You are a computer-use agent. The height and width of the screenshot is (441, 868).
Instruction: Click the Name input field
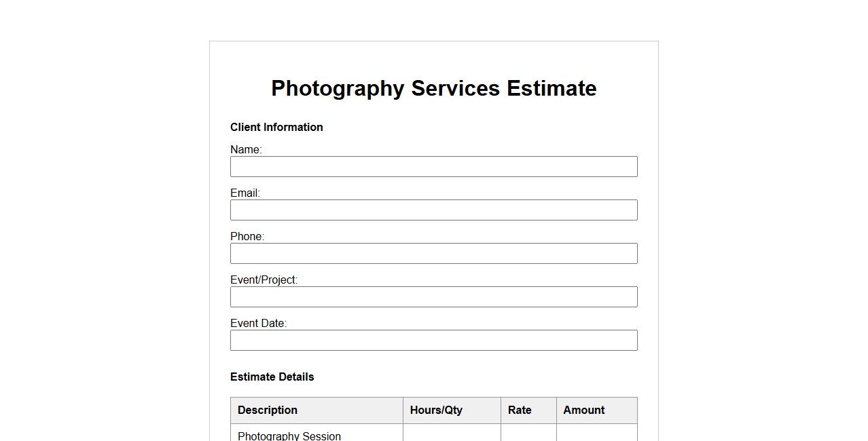coord(433,167)
